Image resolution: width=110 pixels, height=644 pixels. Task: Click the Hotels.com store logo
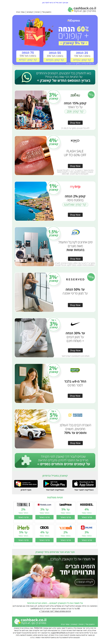pyautogui.click(x=44, y=505)
